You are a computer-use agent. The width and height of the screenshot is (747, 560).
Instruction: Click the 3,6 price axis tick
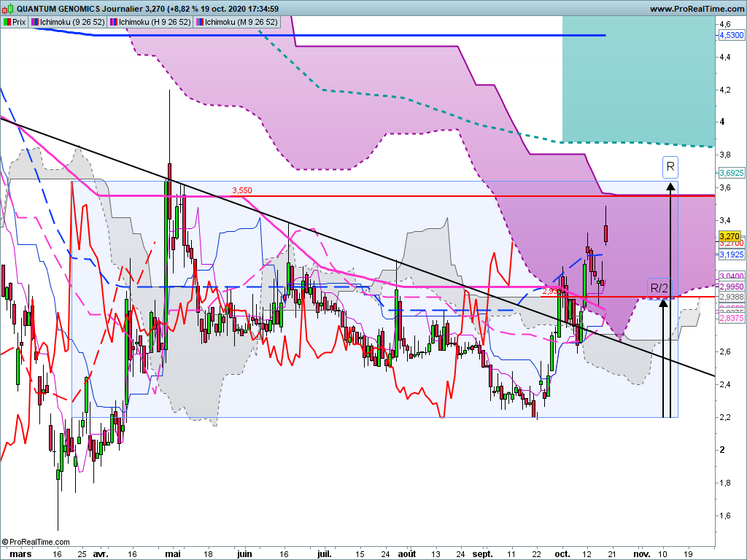(725, 187)
